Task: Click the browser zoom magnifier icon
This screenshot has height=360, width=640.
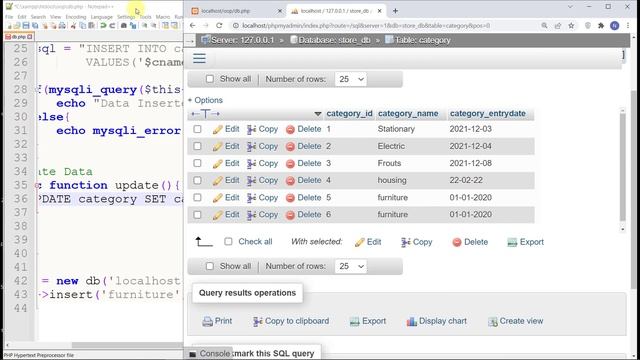Action: coord(544,25)
